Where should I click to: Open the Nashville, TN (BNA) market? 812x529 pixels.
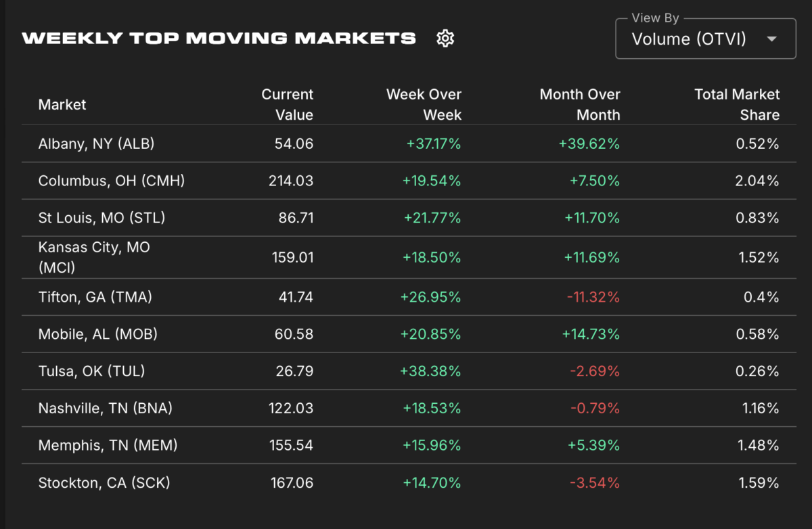pos(106,408)
